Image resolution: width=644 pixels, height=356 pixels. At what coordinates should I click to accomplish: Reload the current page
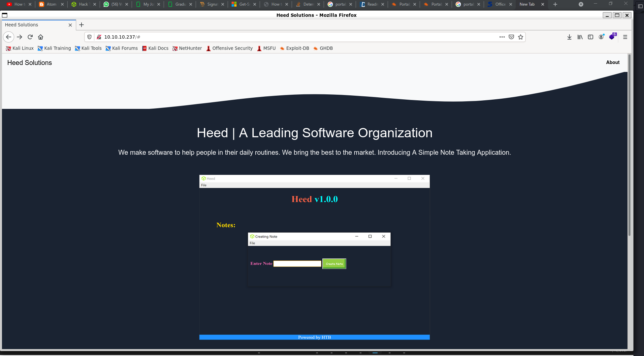pyautogui.click(x=30, y=37)
